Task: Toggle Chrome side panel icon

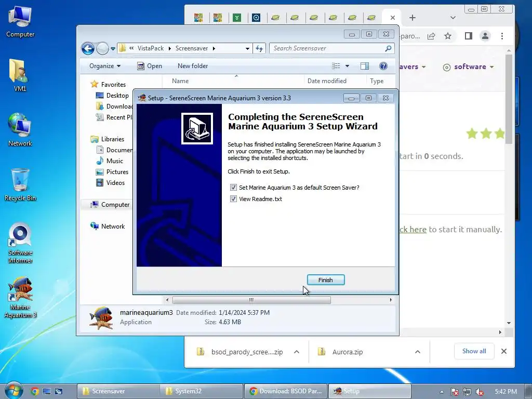Action: [469, 36]
